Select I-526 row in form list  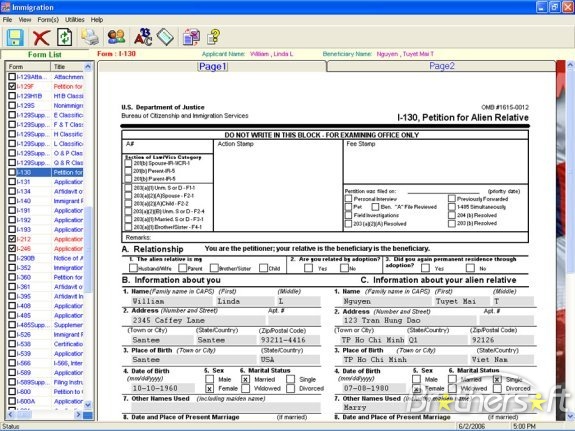coord(46,334)
